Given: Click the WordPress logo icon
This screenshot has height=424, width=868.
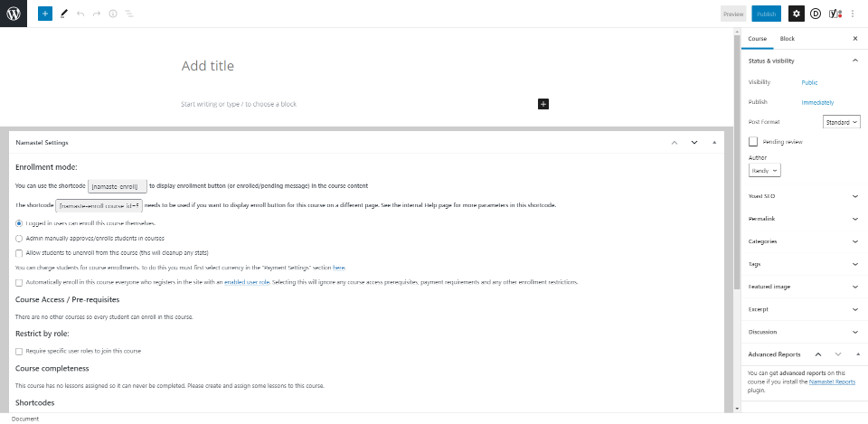Looking at the screenshot, I should (14, 14).
